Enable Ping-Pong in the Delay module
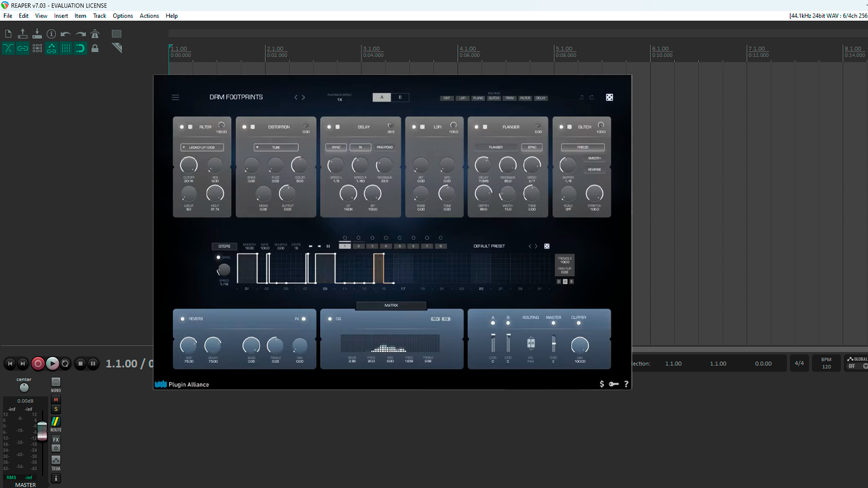Screen dimensions: 868x488 coord(384,147)
